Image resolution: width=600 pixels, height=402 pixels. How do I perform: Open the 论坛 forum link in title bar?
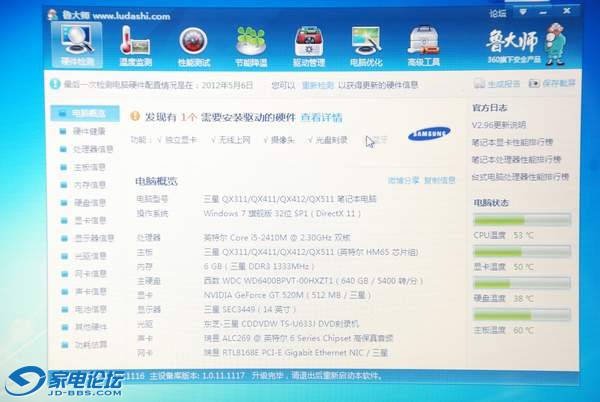(497, 13)
